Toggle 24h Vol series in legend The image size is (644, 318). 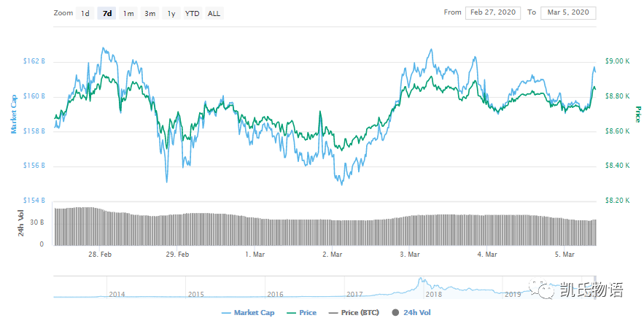[x=411, y=313]
